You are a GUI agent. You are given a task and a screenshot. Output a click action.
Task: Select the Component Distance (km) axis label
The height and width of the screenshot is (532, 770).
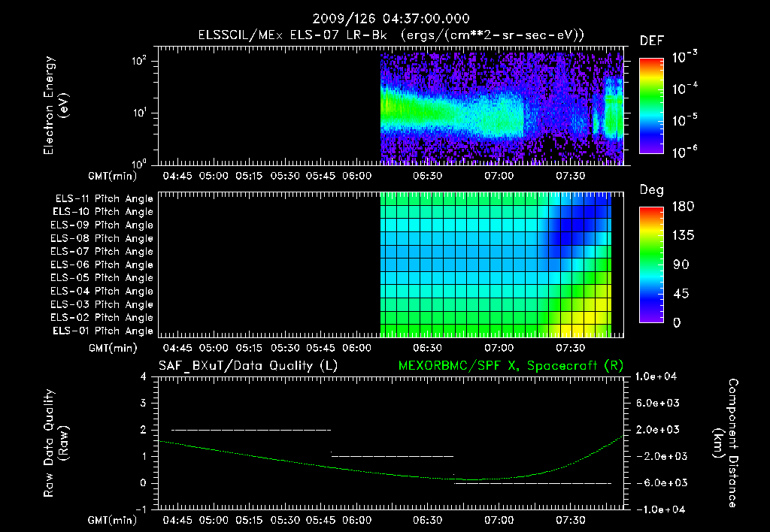(726, 443)
